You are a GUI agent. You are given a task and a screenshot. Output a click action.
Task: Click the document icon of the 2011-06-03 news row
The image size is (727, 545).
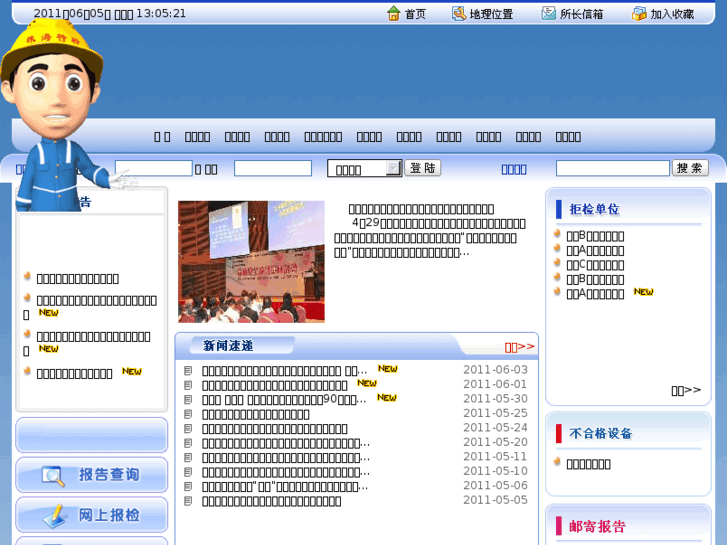(x=188, y=371)
